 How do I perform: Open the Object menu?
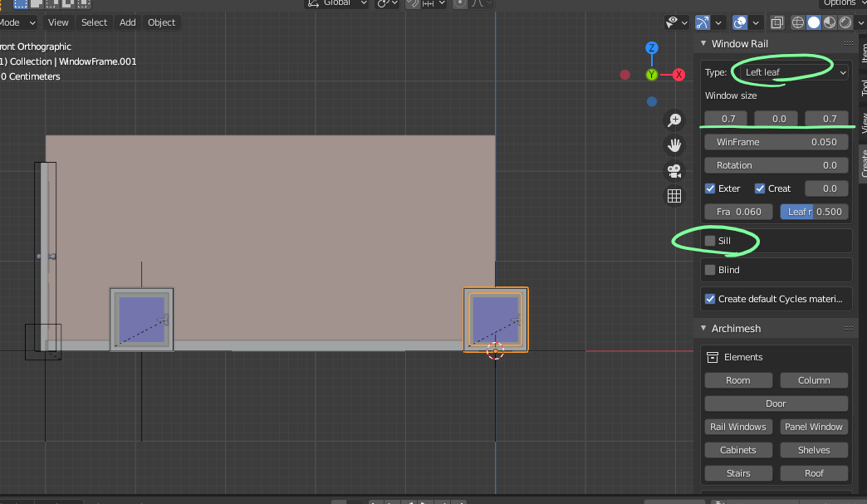click(161, 22)
